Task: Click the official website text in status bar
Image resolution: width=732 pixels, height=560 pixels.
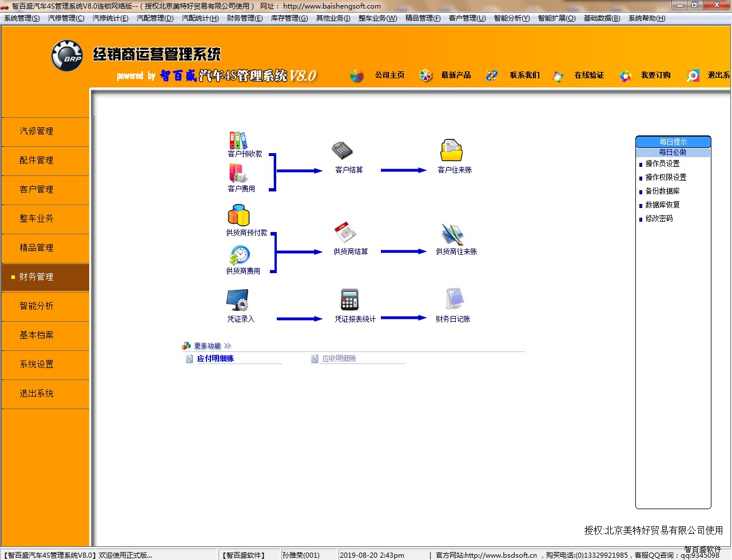Action: [x=486, y=555]
